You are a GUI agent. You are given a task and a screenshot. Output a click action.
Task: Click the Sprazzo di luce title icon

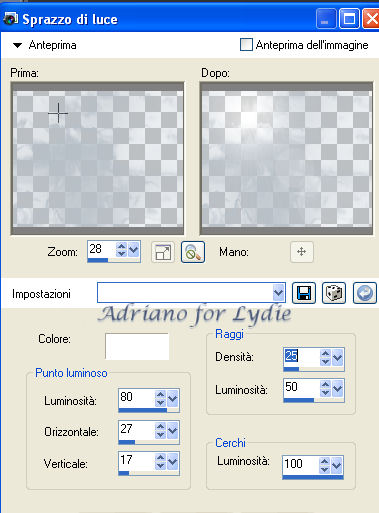pos(11,19)
